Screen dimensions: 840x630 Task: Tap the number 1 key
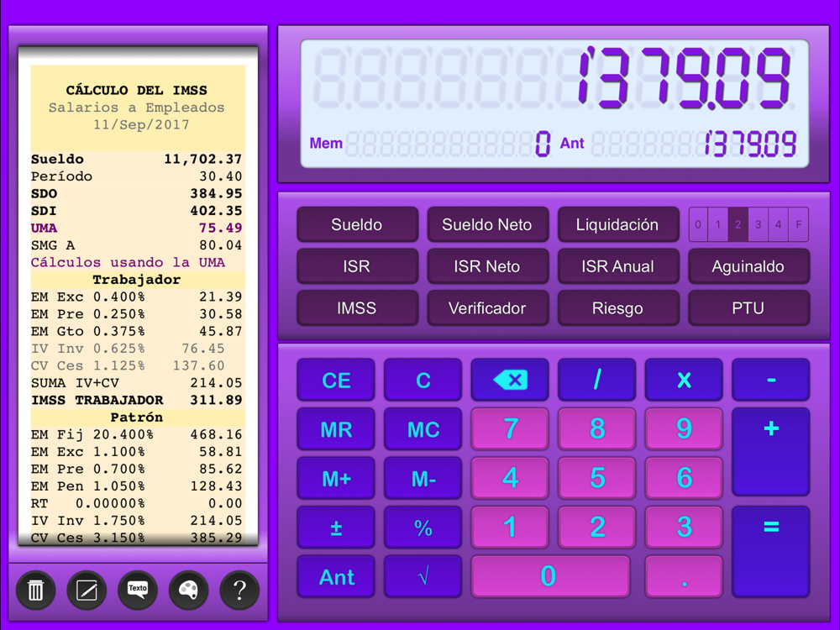pos(510,528)
